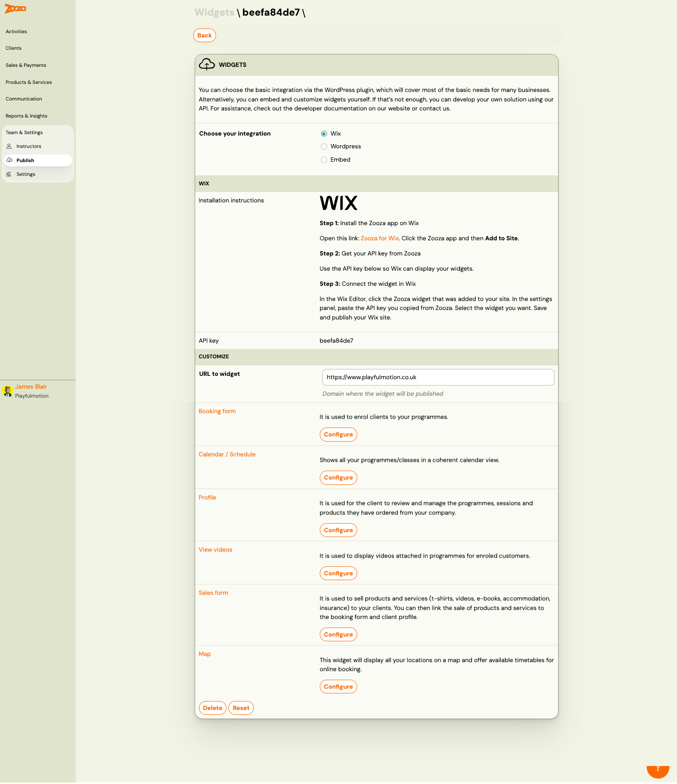Screen dimensions: 677x784
Task: Open the Sales form link
Action: (x=214, y=593)
